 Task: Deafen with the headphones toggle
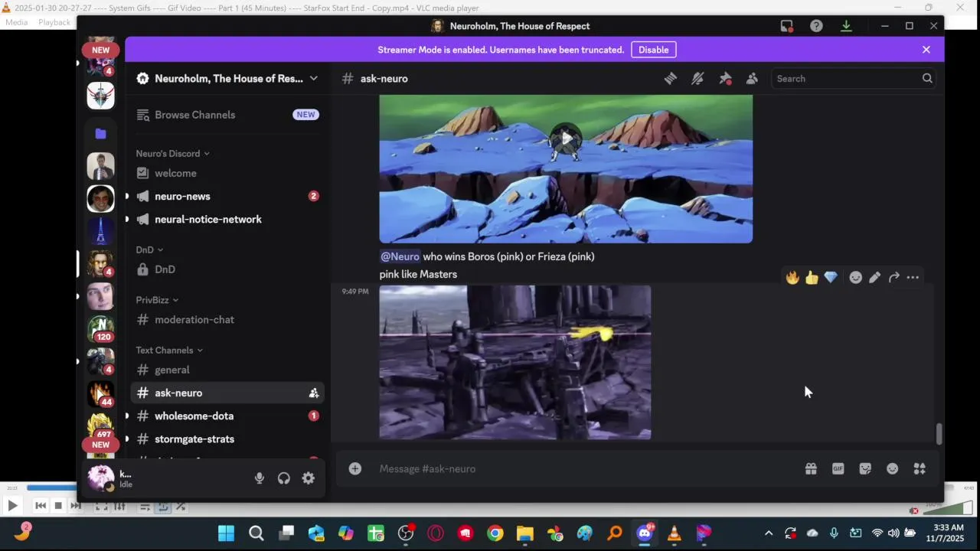pyautogui.click(x=284, y=478)
